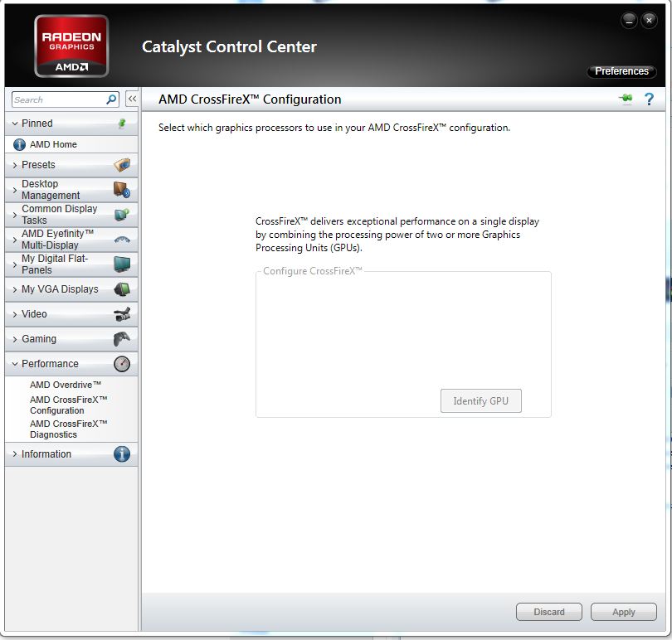
Task: Open AMD CrossFireX Diagnostics page
Action: point(68,429)
